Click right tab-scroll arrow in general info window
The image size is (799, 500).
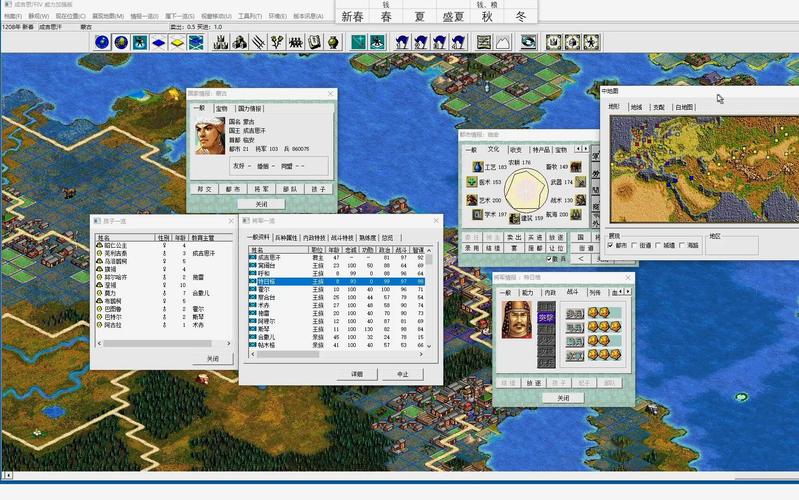[x=628, y=292]
